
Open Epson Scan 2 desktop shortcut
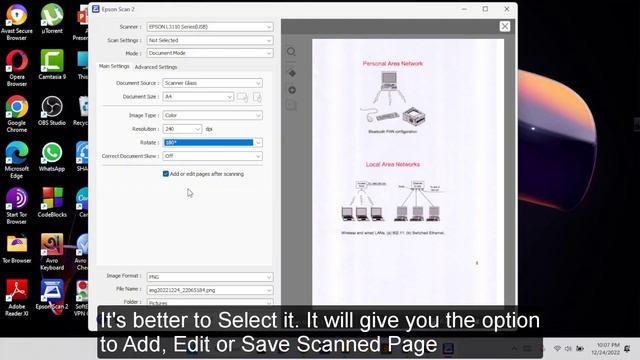tap(52, 294)
